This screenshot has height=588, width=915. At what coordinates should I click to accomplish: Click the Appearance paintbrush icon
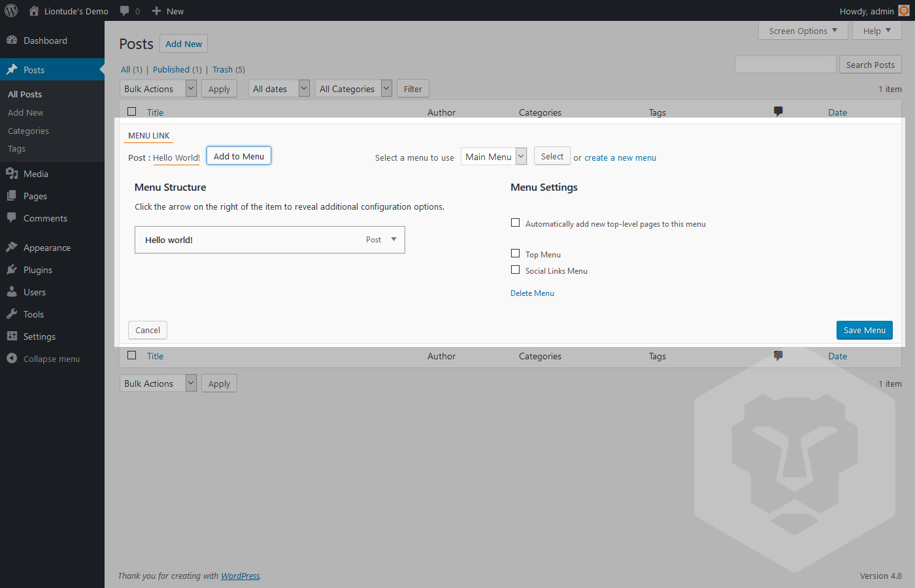(x=12, y=248)
